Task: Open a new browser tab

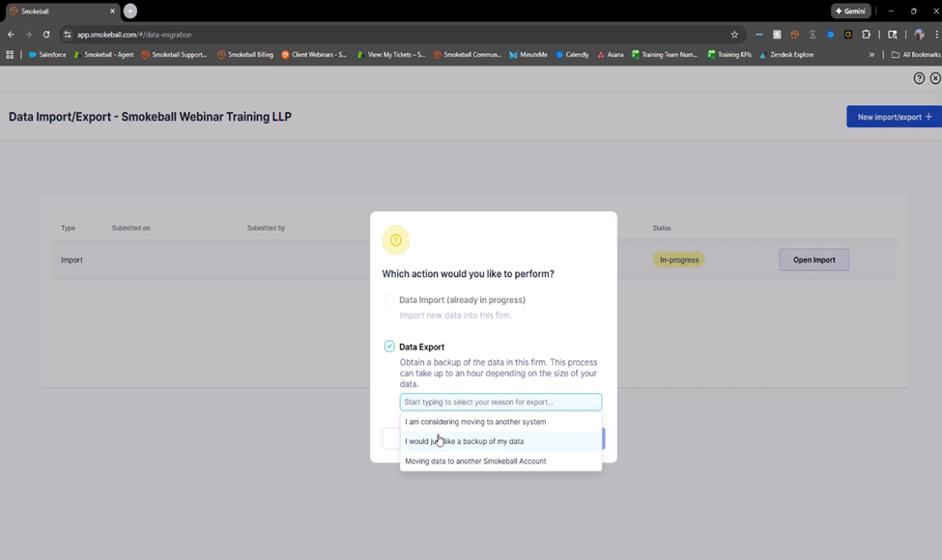Action: pyautogui.click(x=130, y=11)
